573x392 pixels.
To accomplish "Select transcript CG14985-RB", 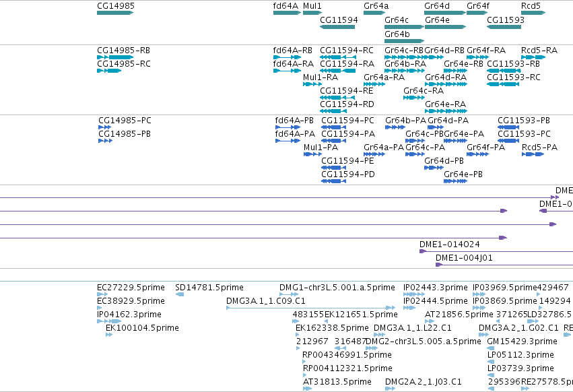I will (115, 57).
